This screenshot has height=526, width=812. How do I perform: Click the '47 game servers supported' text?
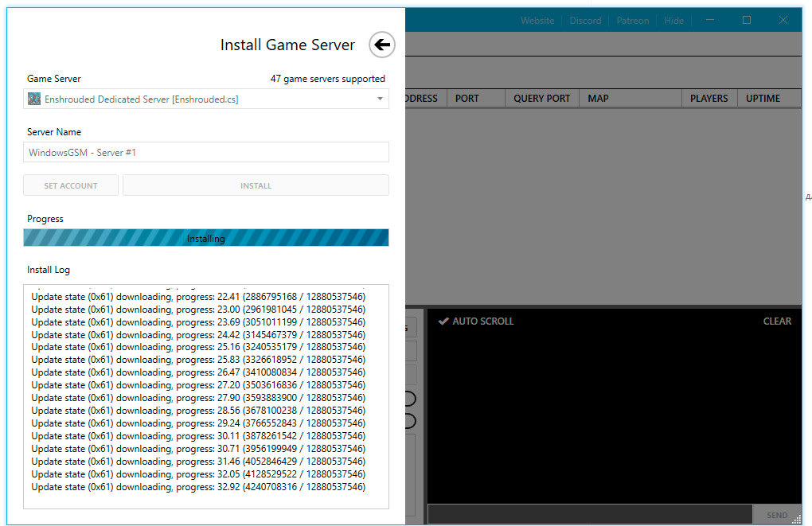pyautogui.click(x=327, y=79)
